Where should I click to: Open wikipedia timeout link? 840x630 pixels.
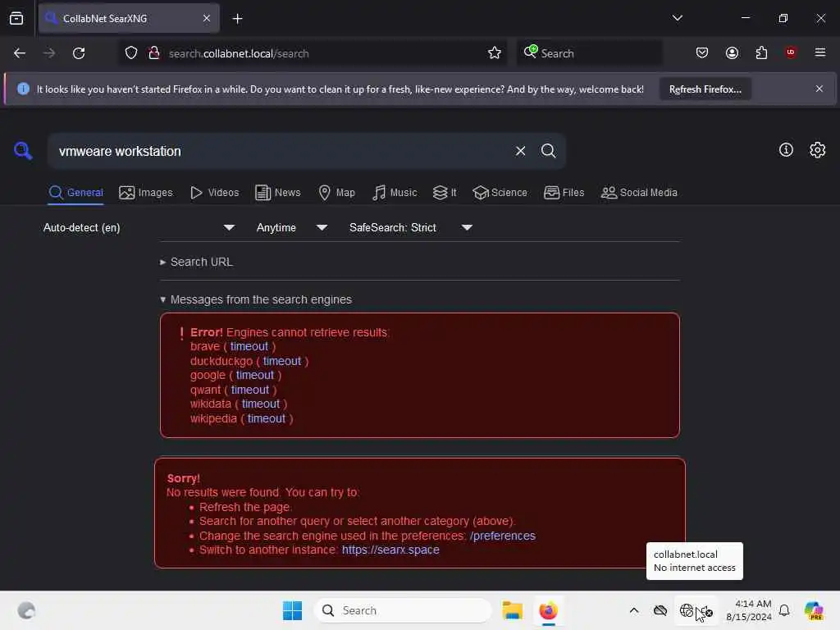click(267, 418)
